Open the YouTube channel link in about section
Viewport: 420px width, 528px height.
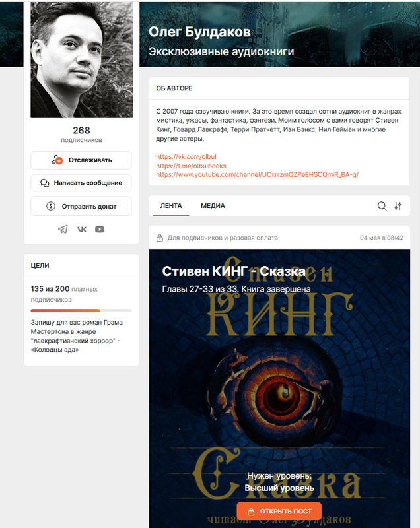(x=257, y=174)
